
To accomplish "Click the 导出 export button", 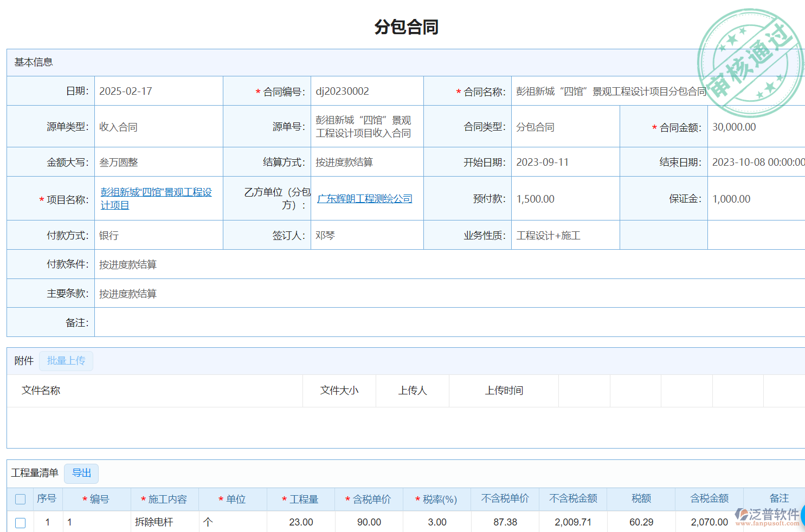I will point(81,473).
